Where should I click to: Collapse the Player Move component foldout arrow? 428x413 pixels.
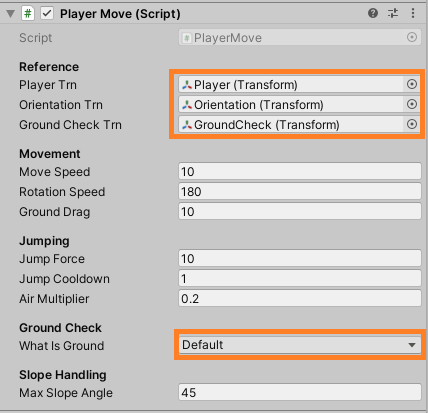11,14
